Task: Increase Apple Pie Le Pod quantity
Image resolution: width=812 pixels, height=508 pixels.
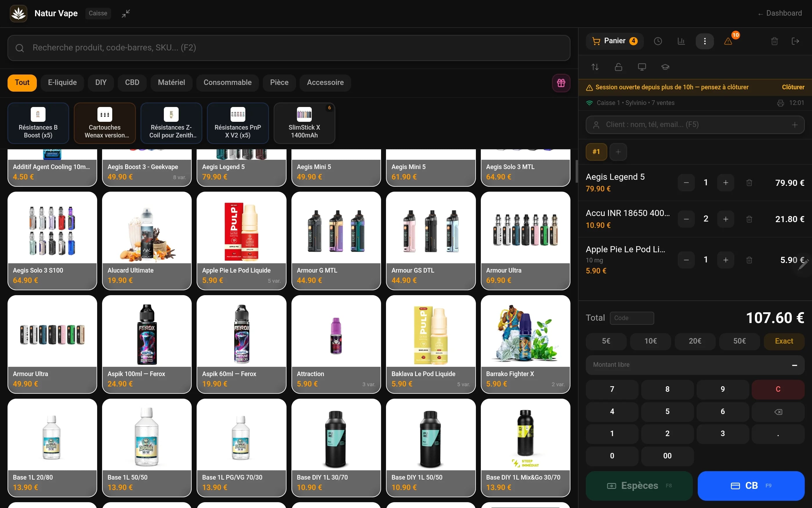Action: 725,260
